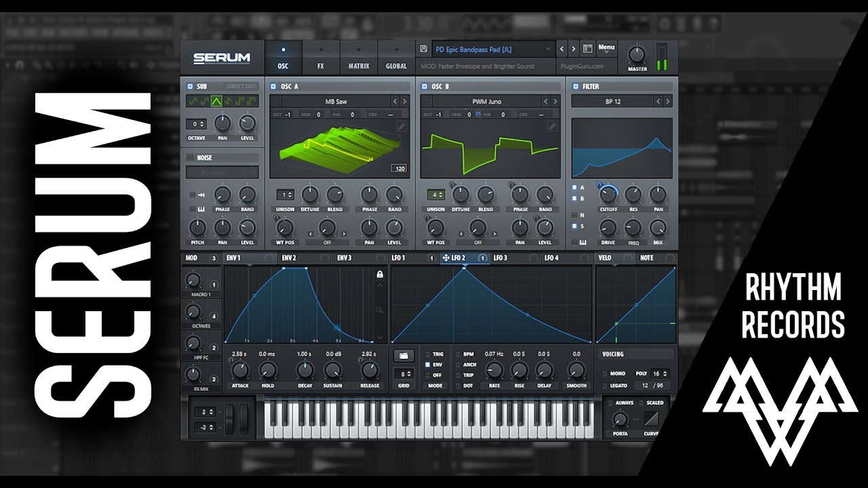Click the MASTER volume knob
The height and width of the screenshot is (488, 868).
pos(637,56)
